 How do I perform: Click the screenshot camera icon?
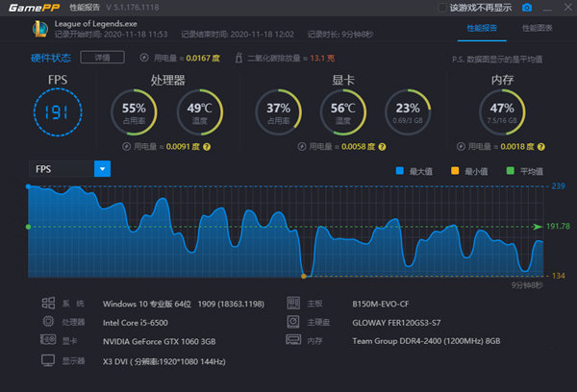coord(527,8)
